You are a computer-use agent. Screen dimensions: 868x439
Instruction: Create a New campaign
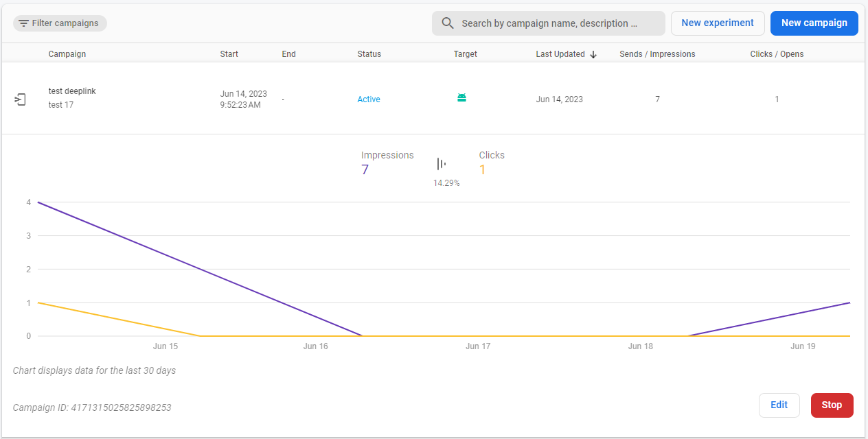[814, 23]
